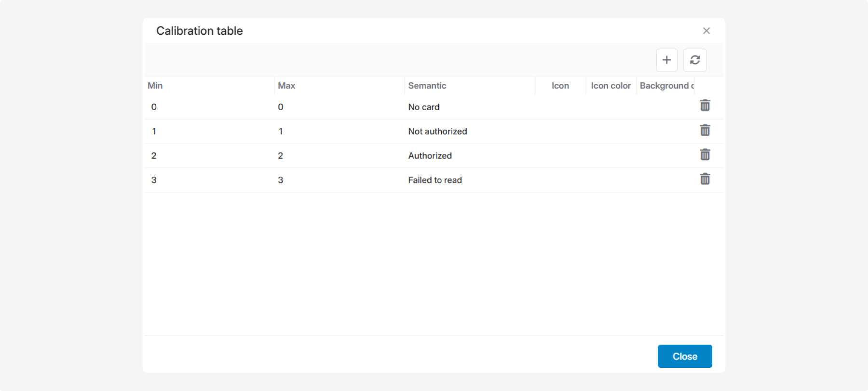The image size is (868, 391).
Task: Delete the "No card" row
Action: coord(705,106)
